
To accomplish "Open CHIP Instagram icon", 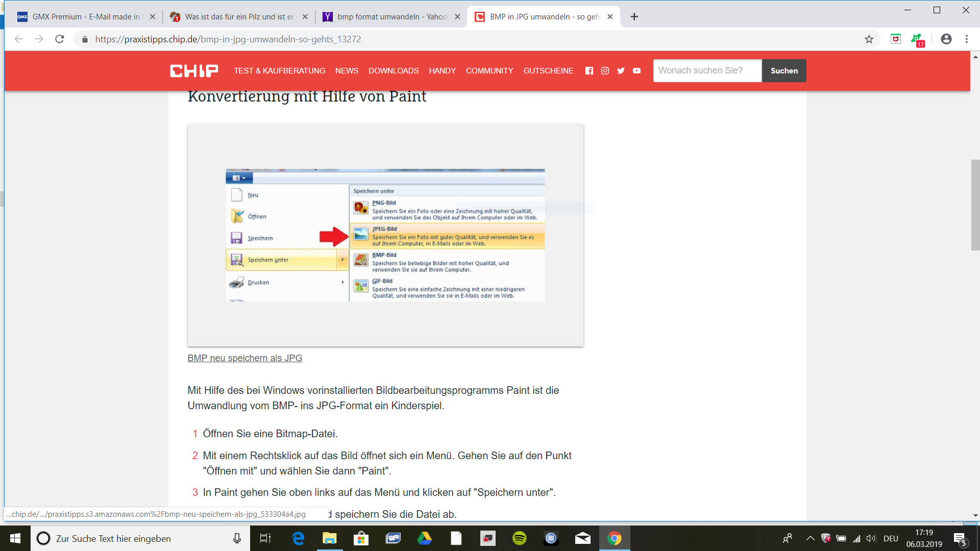I will tap(605, 71).
